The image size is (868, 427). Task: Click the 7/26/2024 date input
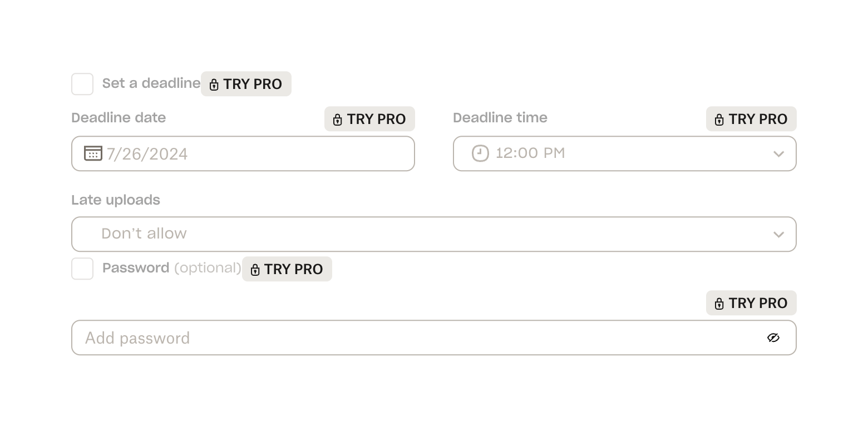[250, 153]
